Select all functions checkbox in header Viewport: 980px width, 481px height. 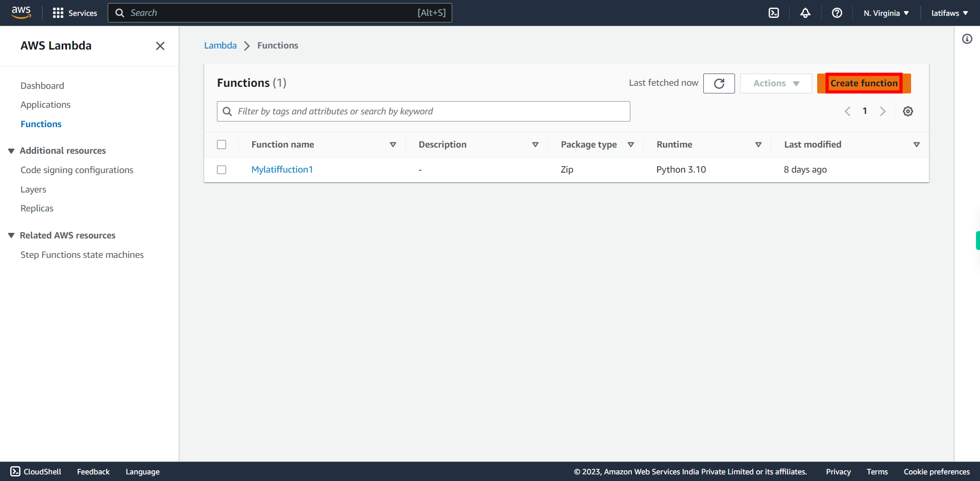pos(222,145)
